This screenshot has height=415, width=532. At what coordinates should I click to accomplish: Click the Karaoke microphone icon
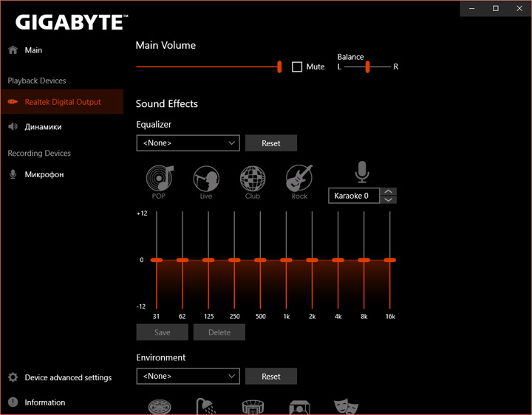[x=362, y=171]
